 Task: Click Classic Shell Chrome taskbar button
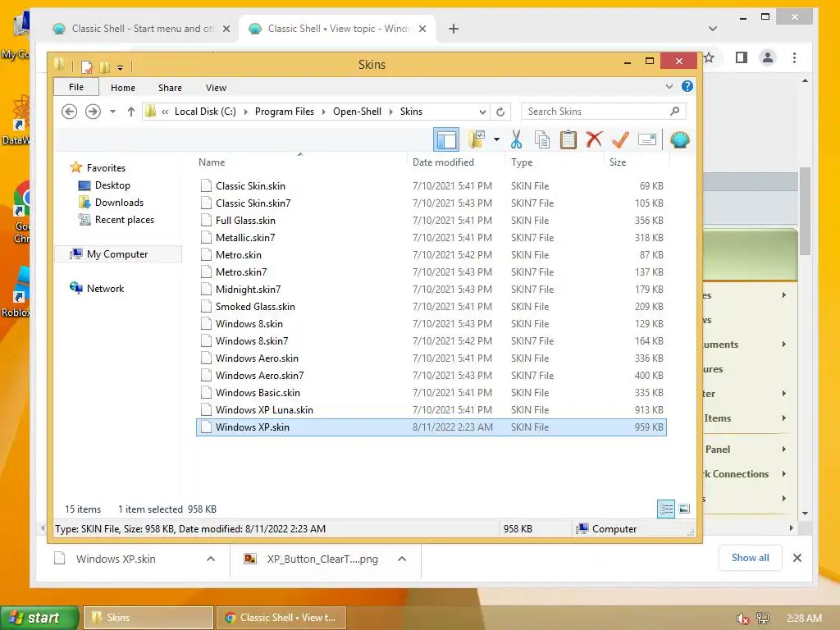click(x=281, y=618)
